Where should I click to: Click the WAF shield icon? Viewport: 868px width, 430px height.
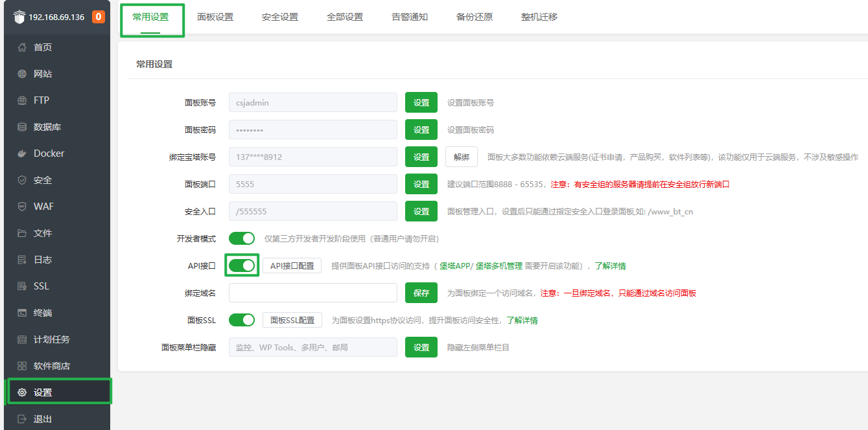22,207
